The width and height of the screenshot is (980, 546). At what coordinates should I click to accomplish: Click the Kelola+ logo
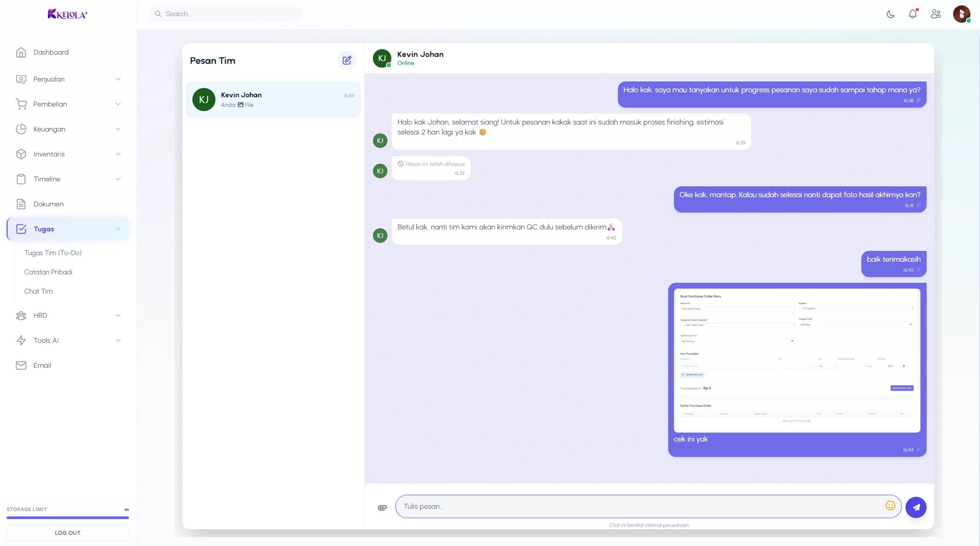coord(68,13)
